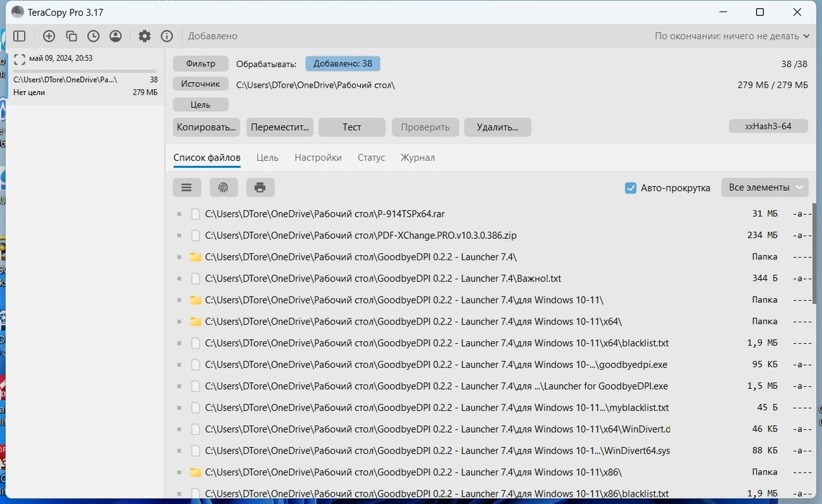Click file icon for goodbyedpi.exe
Screen dimensions: 822x504
point(195,365)
